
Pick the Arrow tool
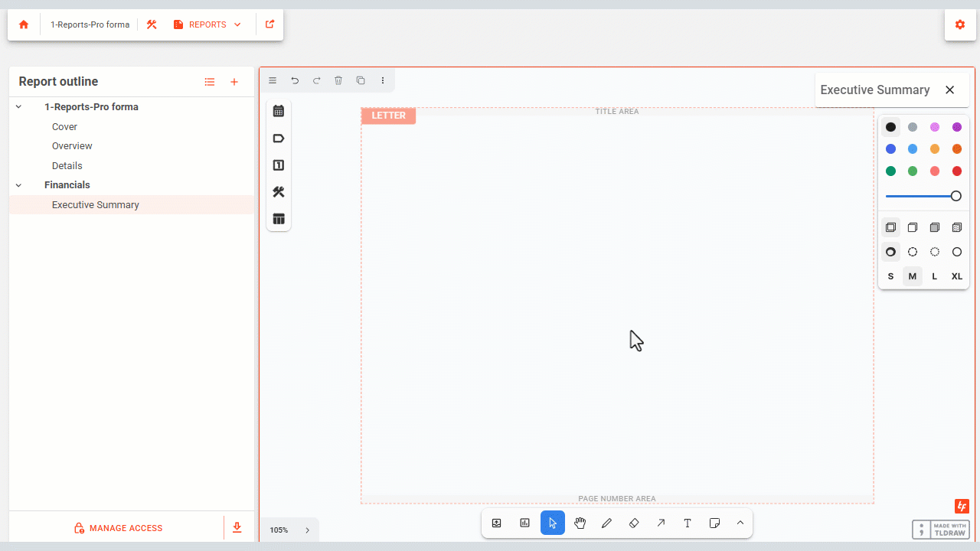(x=661, y=523)
